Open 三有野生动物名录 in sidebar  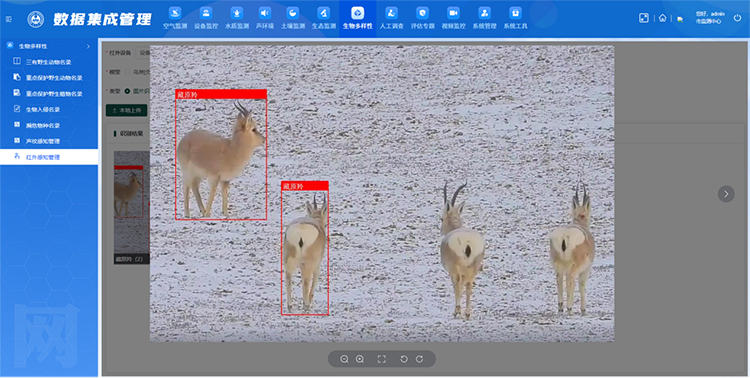pos(49,62)
